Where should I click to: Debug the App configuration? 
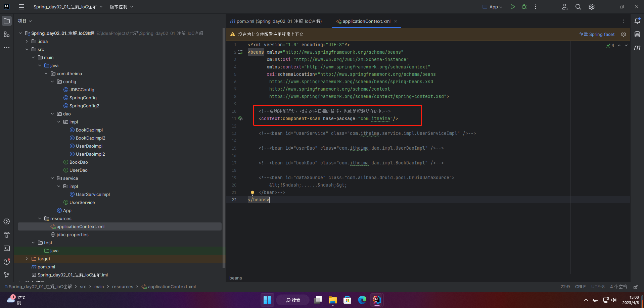[524, 7]
